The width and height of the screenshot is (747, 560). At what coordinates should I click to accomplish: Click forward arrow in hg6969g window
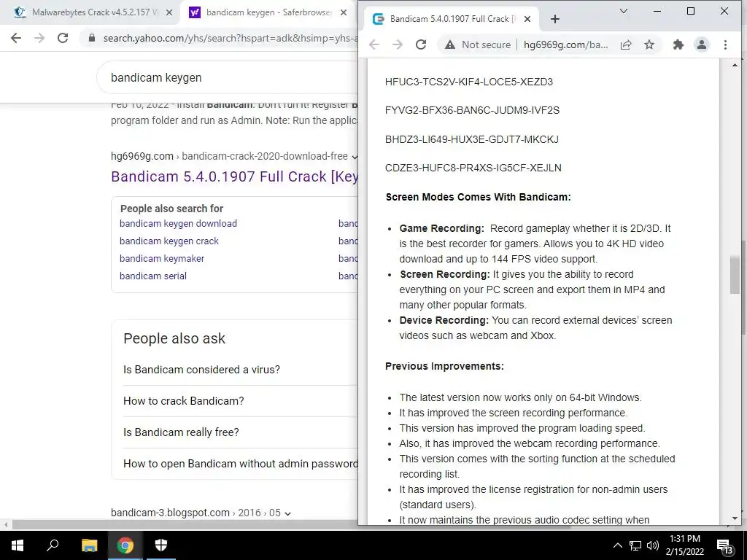(398, 44)
